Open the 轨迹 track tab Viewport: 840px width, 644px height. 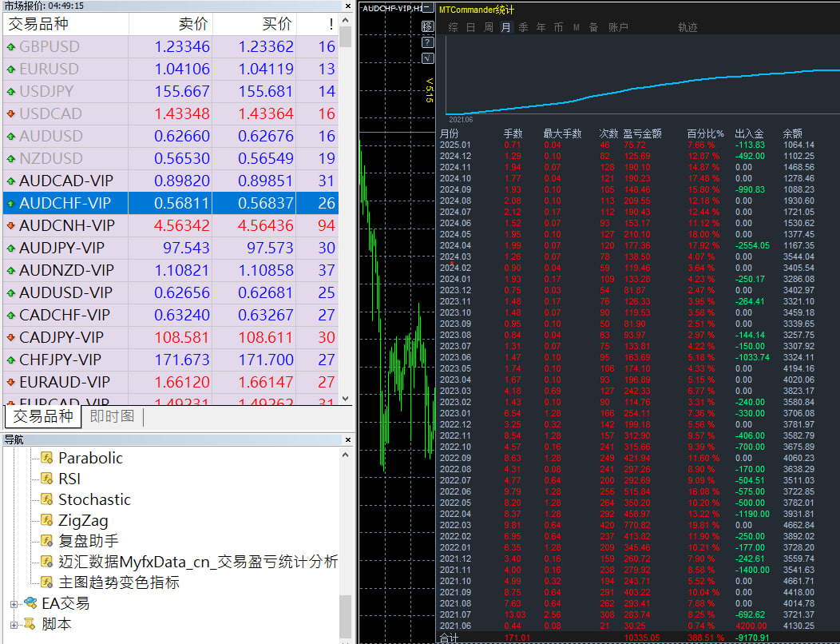687,27
